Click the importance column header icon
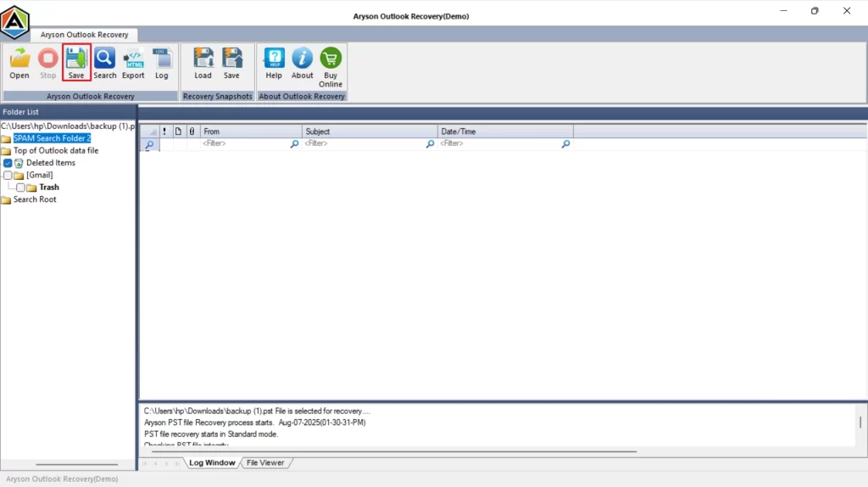This screenshot has width=868, height=487. click(x=164, y=132)
